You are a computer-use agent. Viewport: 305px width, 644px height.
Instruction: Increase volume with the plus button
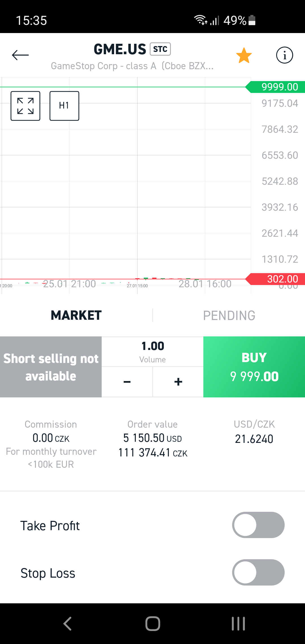point(178,382)
